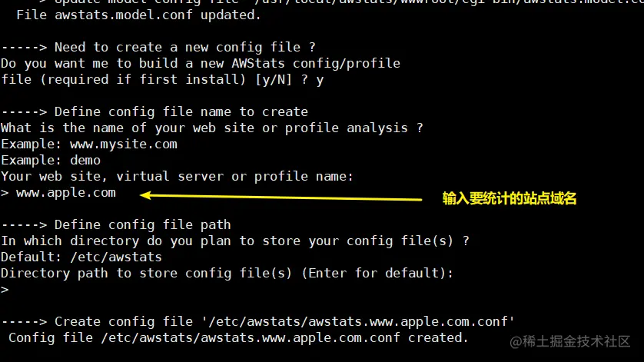Click the entered 'www.apple.com' text

tap(66, 193)
